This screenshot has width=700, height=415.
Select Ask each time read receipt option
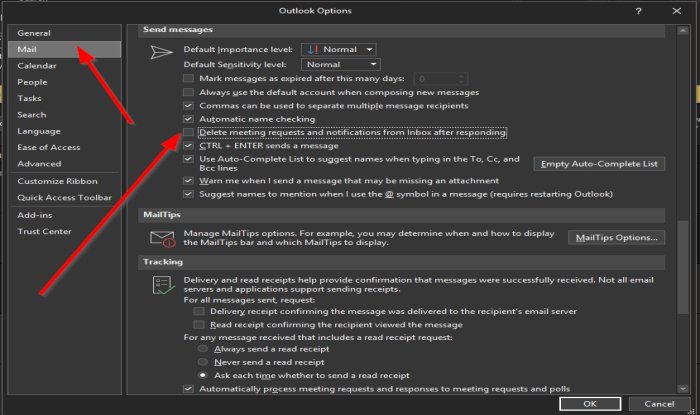pos(203,375)
